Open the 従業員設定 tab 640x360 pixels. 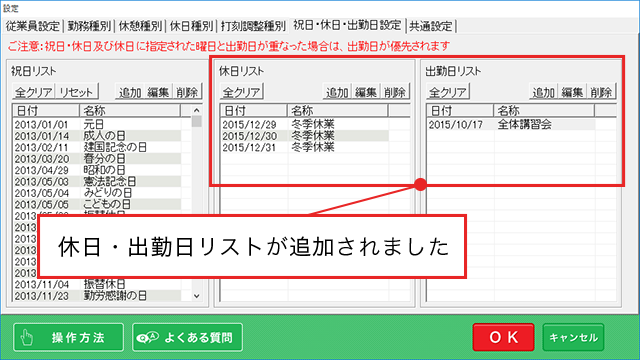(33, 26)
